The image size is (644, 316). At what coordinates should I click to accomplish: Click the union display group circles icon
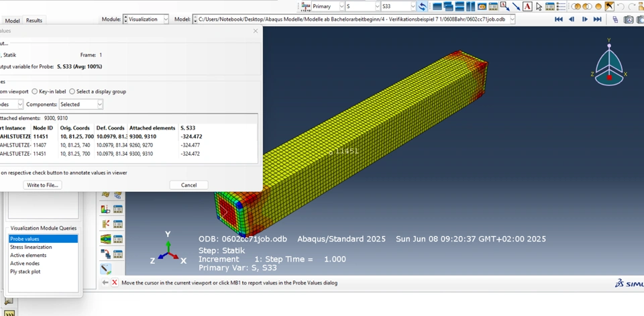[576, 7]
